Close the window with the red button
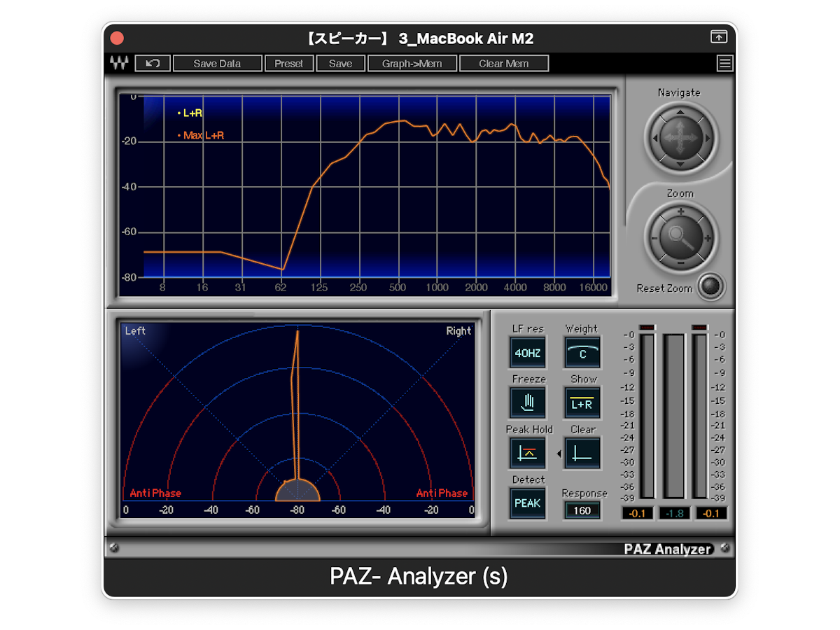 click(x=118, y=38)
